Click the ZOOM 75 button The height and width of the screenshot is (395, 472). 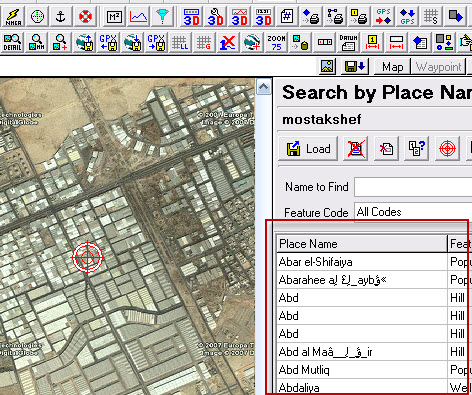276,42
